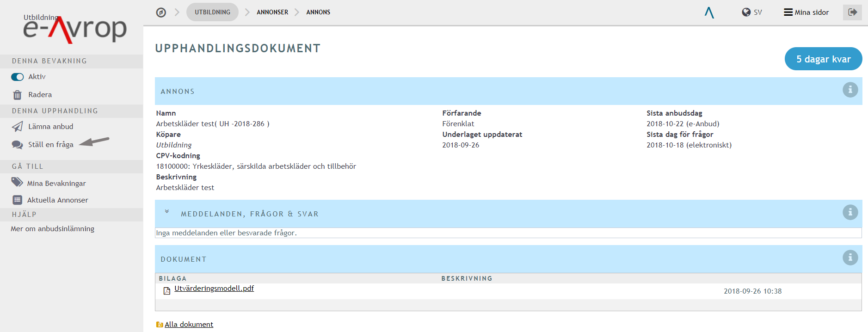This screenshot has height=332, width=868.
Task: Go to ANNONSER breadcrumb
Action: pos(272,12)
